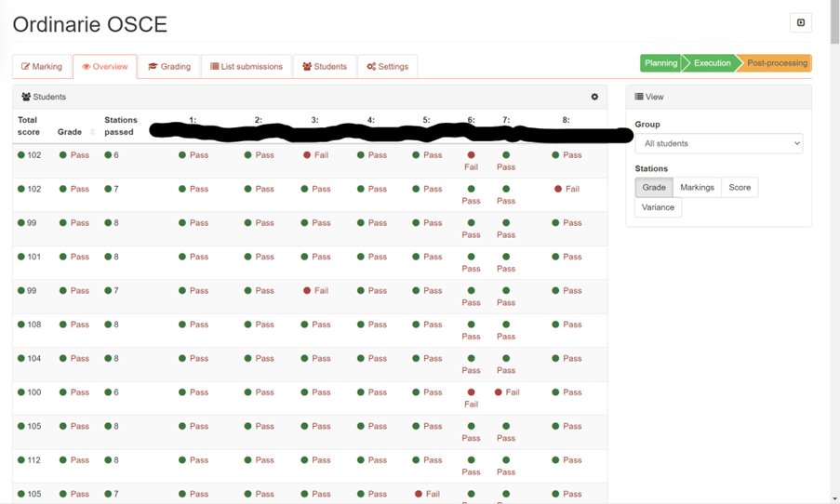
Task: Click the Post-processing stage step
Action: [776, 63]
